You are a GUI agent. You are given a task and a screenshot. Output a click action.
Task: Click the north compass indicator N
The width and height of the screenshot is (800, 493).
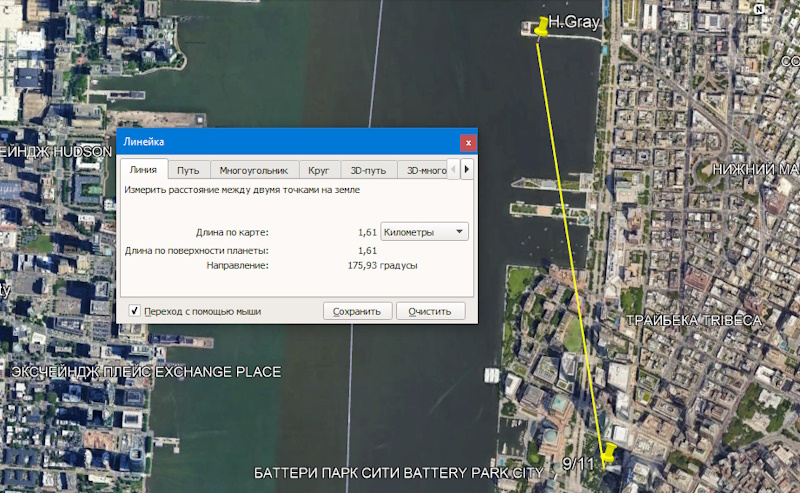tap(759, 9)
